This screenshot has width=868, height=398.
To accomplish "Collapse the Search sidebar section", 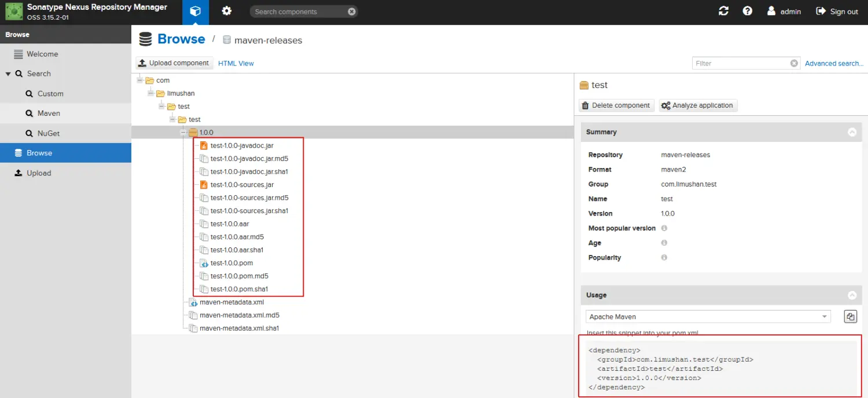I will [x=8, y=74].
